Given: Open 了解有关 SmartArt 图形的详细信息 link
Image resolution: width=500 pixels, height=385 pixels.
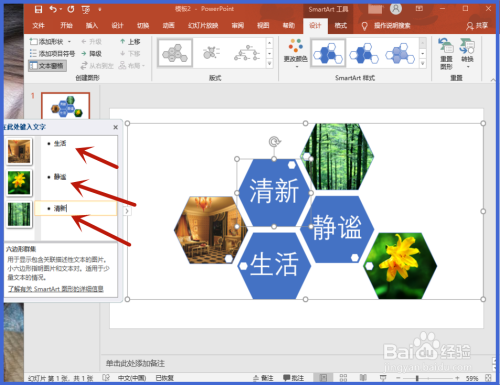Looking at the screenshot, I should click(x=56, y=289).
